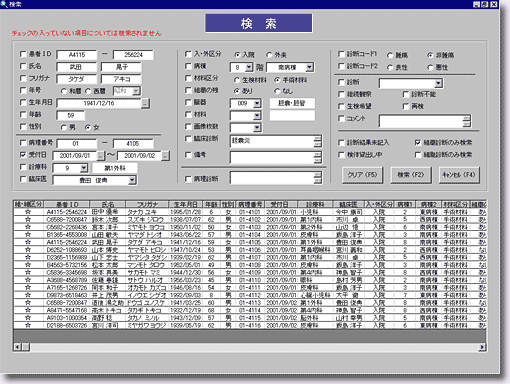Enable the 患者ID search checkbox

[23, 54]
